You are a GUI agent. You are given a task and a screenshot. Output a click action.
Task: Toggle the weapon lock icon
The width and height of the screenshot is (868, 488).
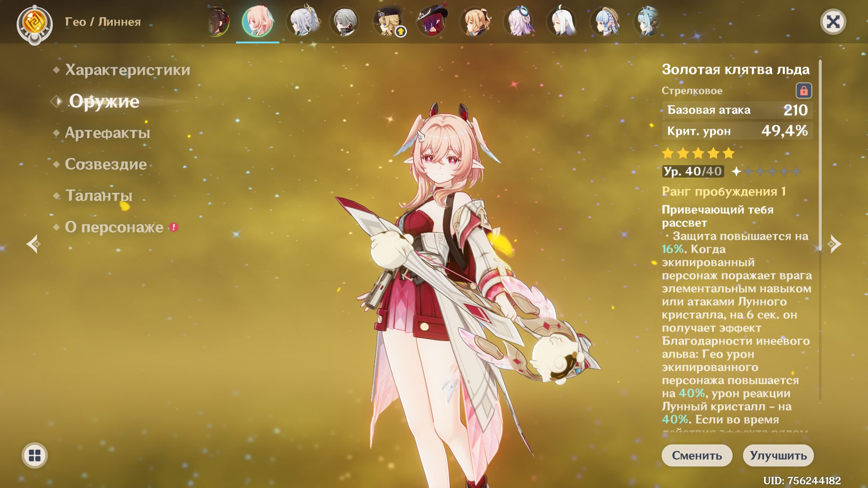click(x=804, y=91)
